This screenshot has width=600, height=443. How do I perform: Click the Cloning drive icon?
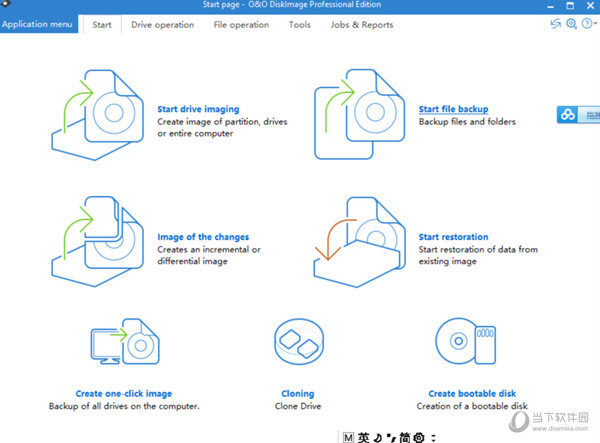click(299, 342)
